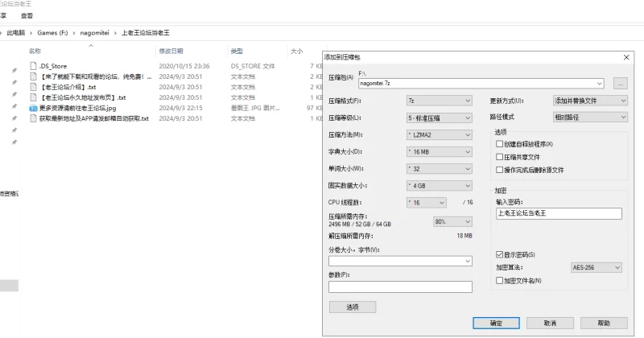Open the memory usage 80% selector
The image size is (644, 338).
point(452,221)
